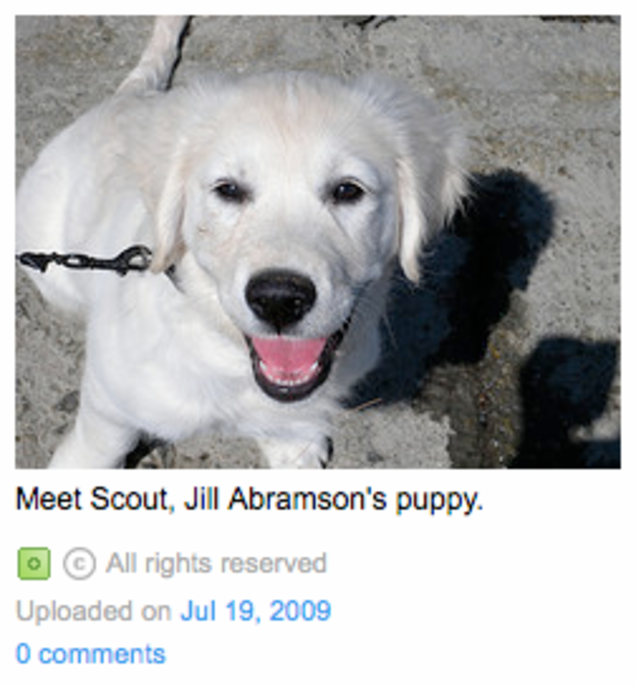
Task: Click the word reserved in license line
Action: coord(274,563)
